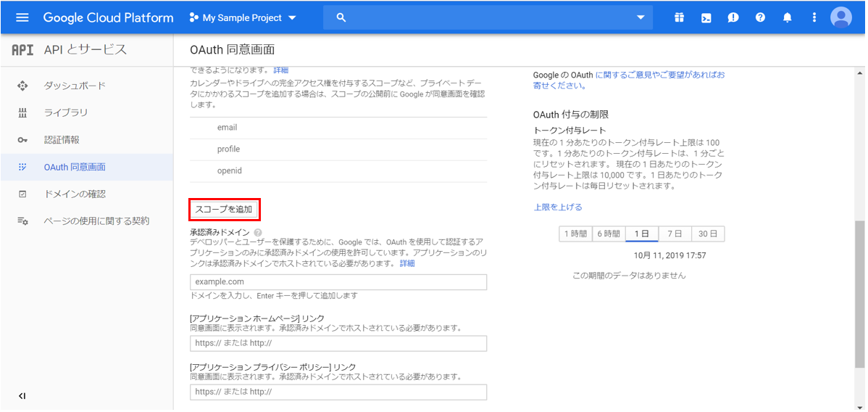Click the help icon beside 承認済みドメイン

(x=257, y=232)
